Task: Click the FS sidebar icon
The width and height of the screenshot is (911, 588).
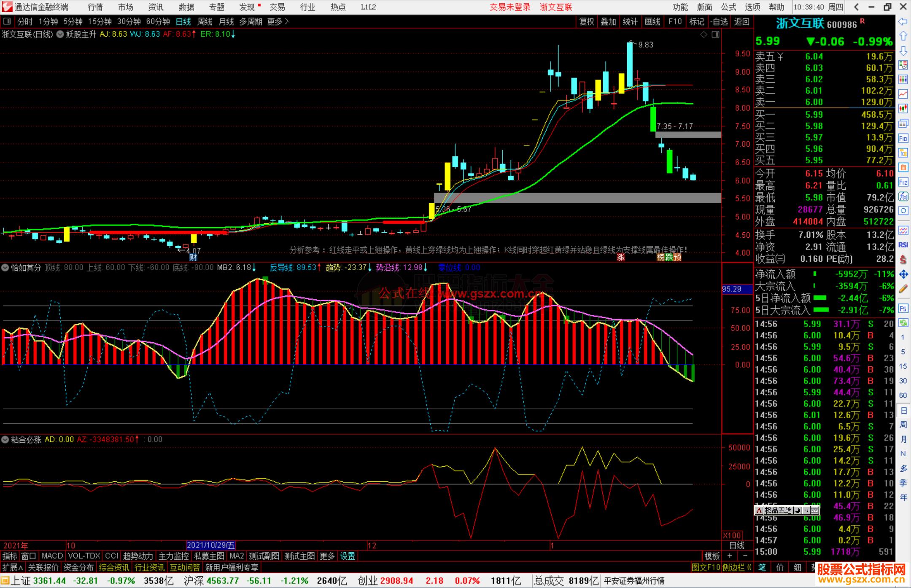Action: 903,309
